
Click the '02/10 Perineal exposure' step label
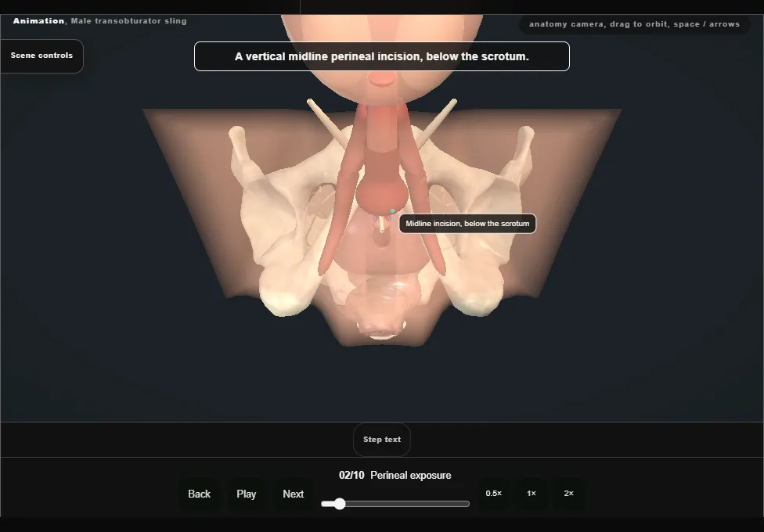click(x=395, y=475)
